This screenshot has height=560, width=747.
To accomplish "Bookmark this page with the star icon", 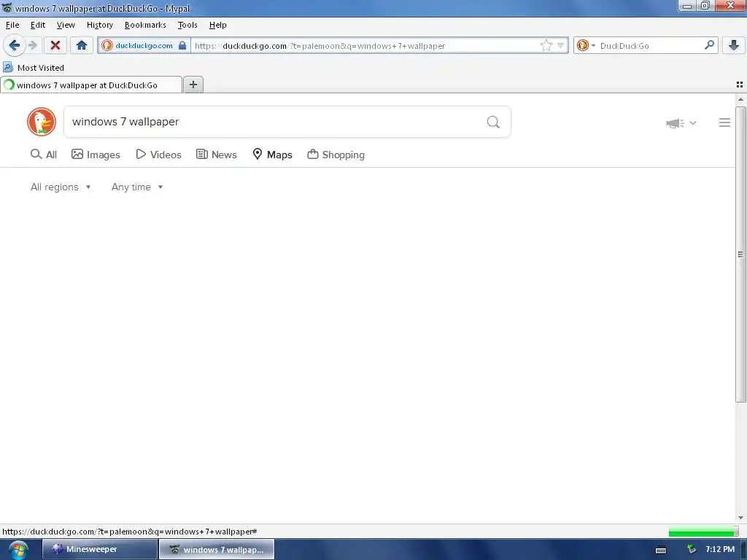I will click(x=546, y=45).
